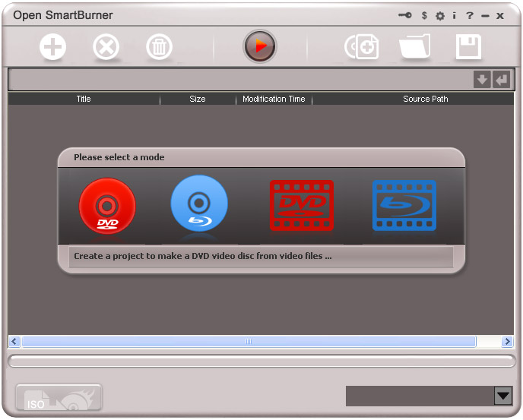Click the New project disc icon
The image size is (523, 420).
point(362,48)
